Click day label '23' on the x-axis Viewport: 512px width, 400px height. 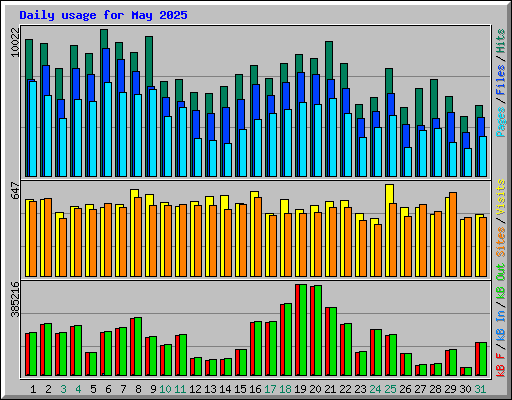click(x=360, y=389)
